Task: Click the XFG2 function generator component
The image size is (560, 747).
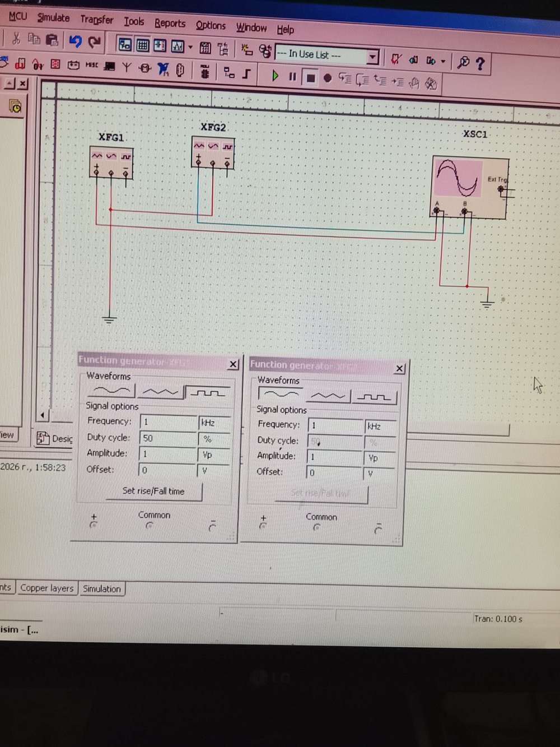Action: click(x=213, y=152)
